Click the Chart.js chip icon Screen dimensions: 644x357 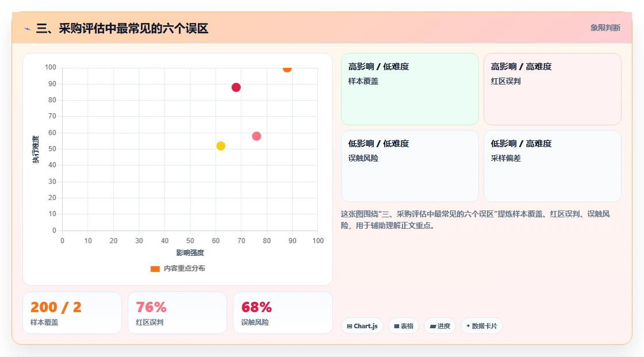click(350, 326)
